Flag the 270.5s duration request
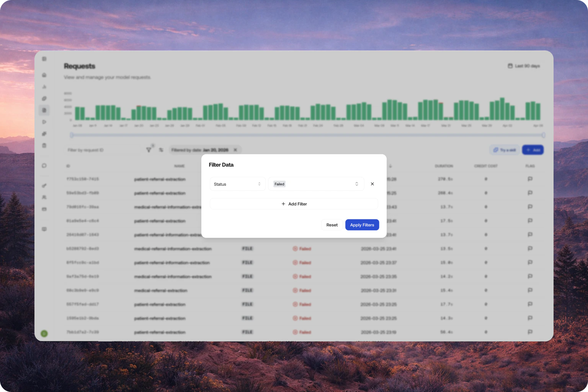This screenshot has width=588, height=392. tap(530, 179)
